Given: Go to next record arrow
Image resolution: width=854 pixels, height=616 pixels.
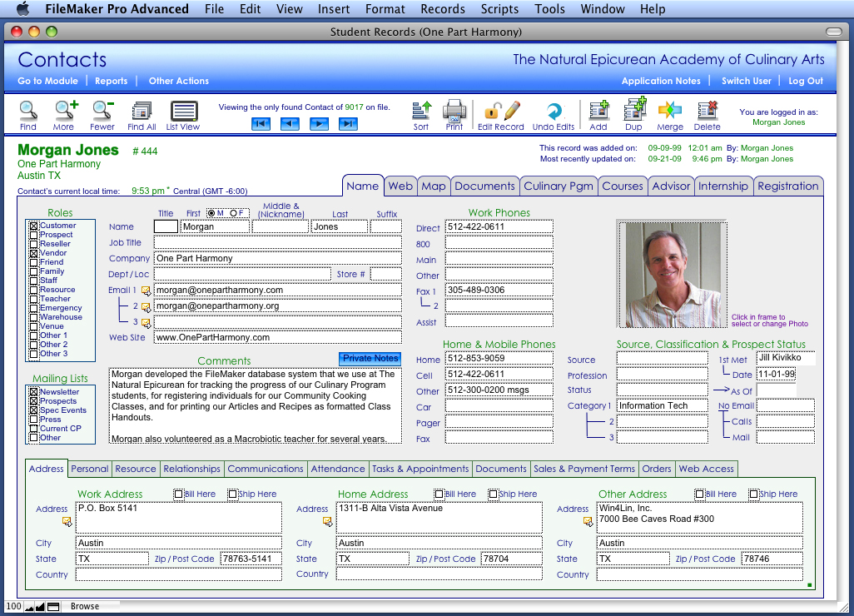Looking at the screenshot, I should tap(319, 124).
